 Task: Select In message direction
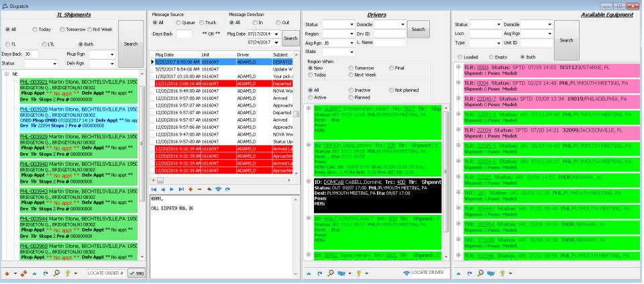[x=255, y=23]
